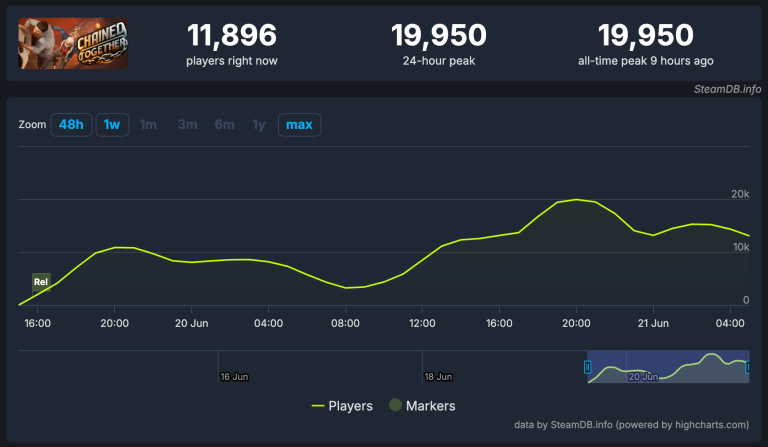
Task: Select the 1y zoom option
Action: pyautogui.click(x=259, y=125)
